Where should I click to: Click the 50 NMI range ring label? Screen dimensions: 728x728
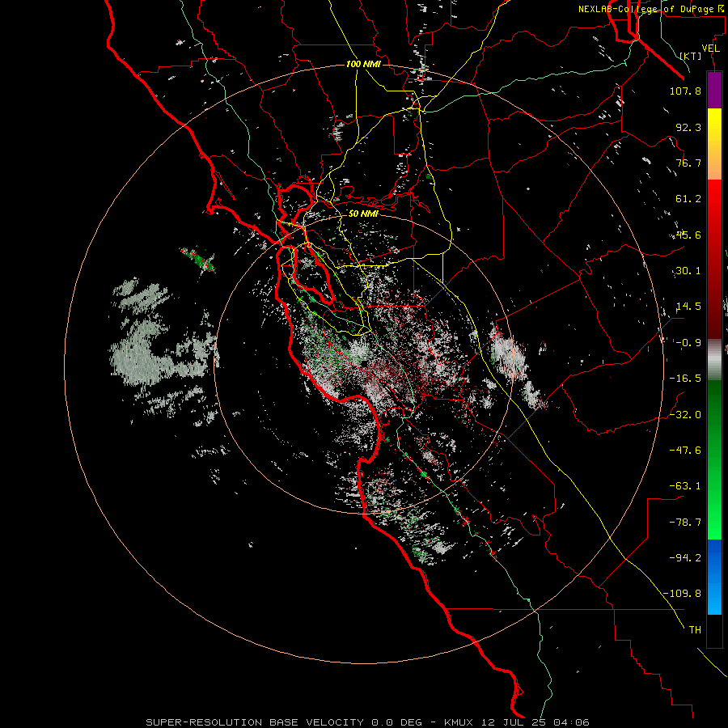[x=363, y=214]
